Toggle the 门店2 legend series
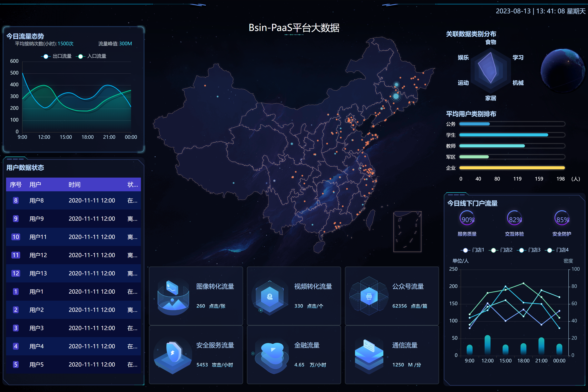This screenshot has height=392, width=588. coord(501,250)
